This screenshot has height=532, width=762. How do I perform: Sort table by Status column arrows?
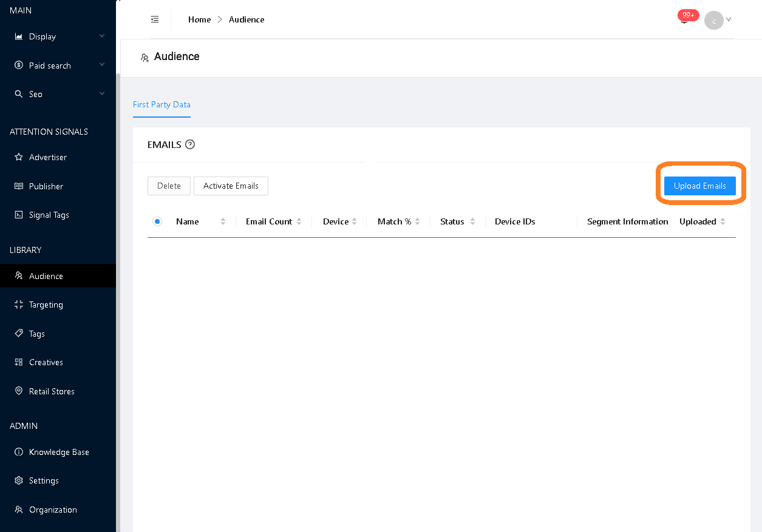pos(473,221)
